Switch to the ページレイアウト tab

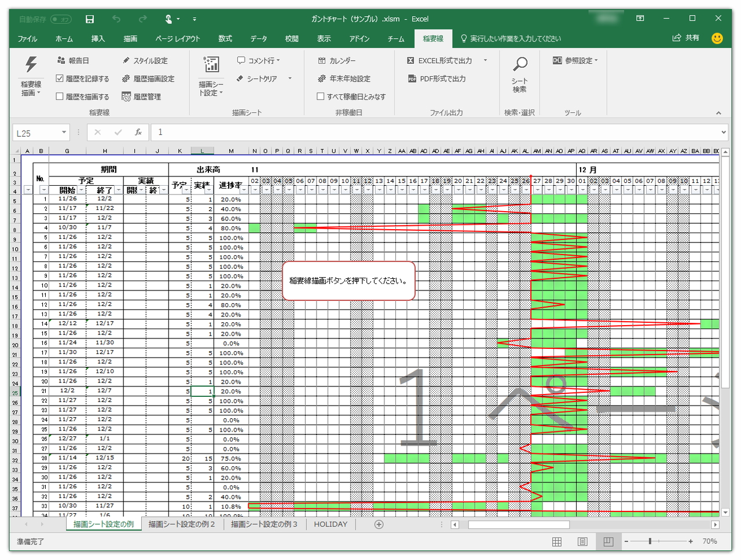(x=178, y=38)
